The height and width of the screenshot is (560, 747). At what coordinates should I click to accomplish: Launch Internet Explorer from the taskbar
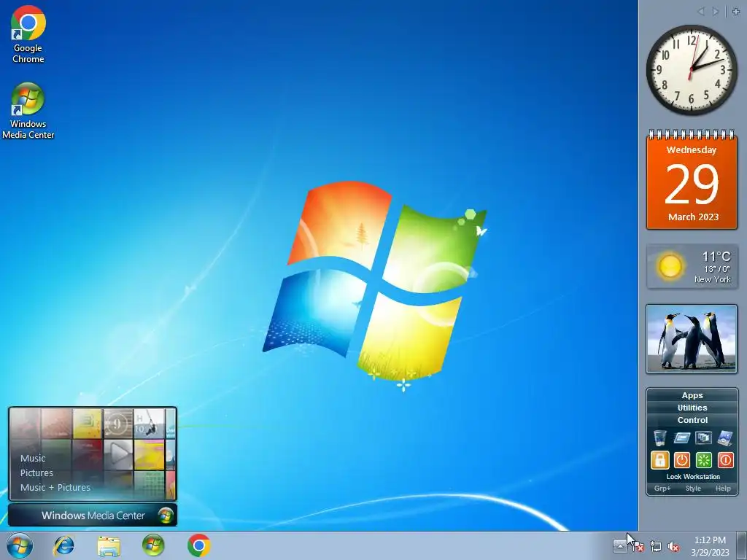64,545
